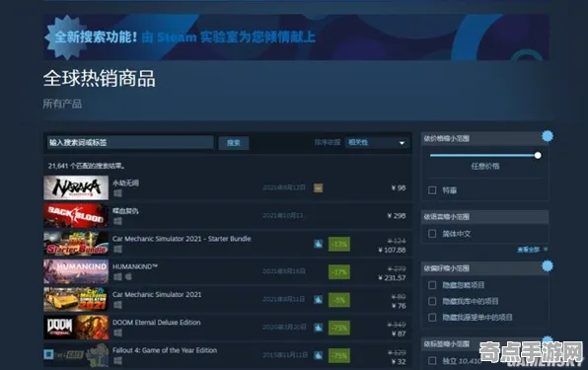
Task: Expand languages with 查看全部
Action: [532, 250]
